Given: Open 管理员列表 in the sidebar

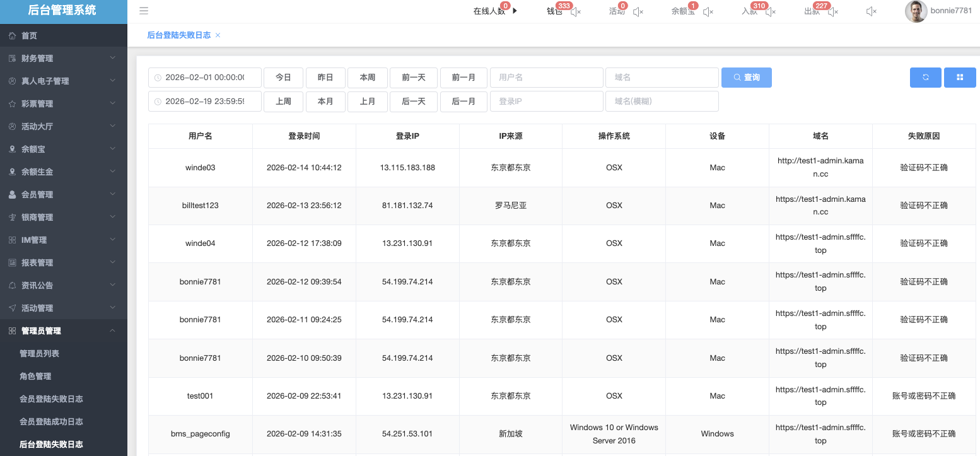Looking at the screenshot, I should pos(40,354).
